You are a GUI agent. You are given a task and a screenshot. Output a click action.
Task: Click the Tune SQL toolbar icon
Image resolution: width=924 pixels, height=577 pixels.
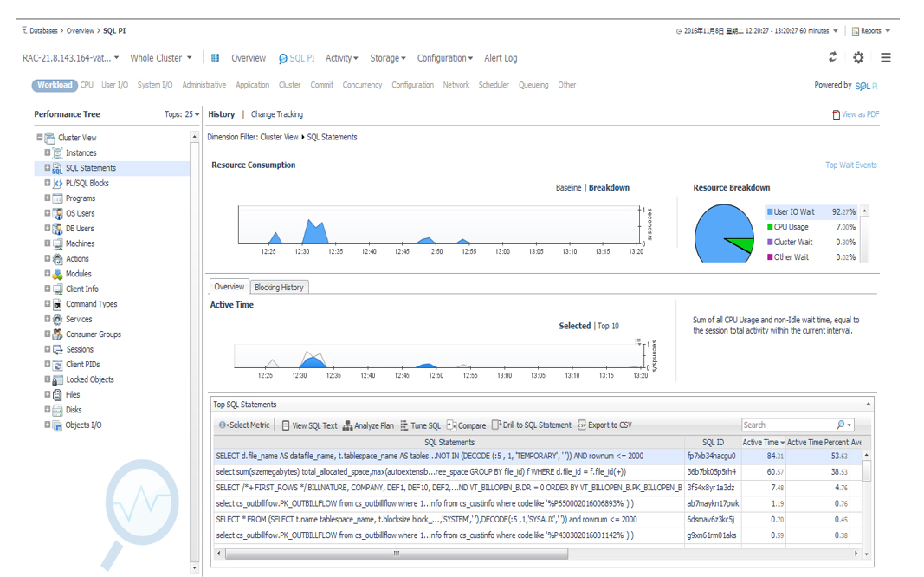point(404,425)
